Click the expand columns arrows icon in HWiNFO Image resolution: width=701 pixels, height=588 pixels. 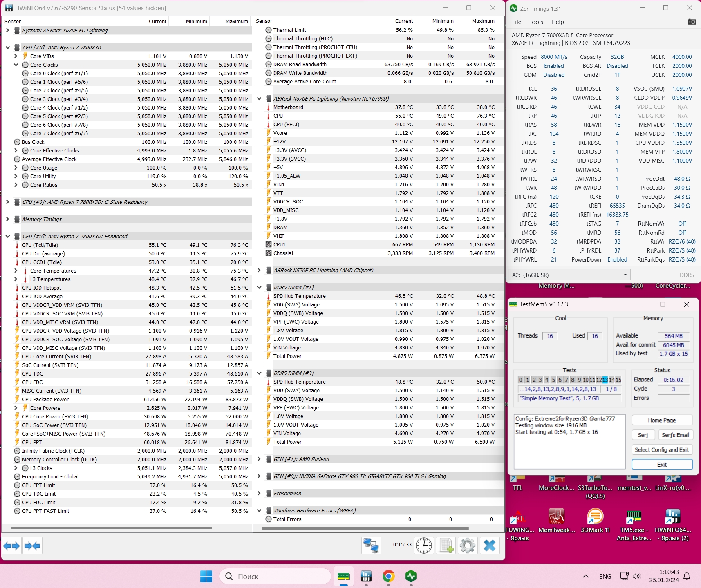point(11,546)
